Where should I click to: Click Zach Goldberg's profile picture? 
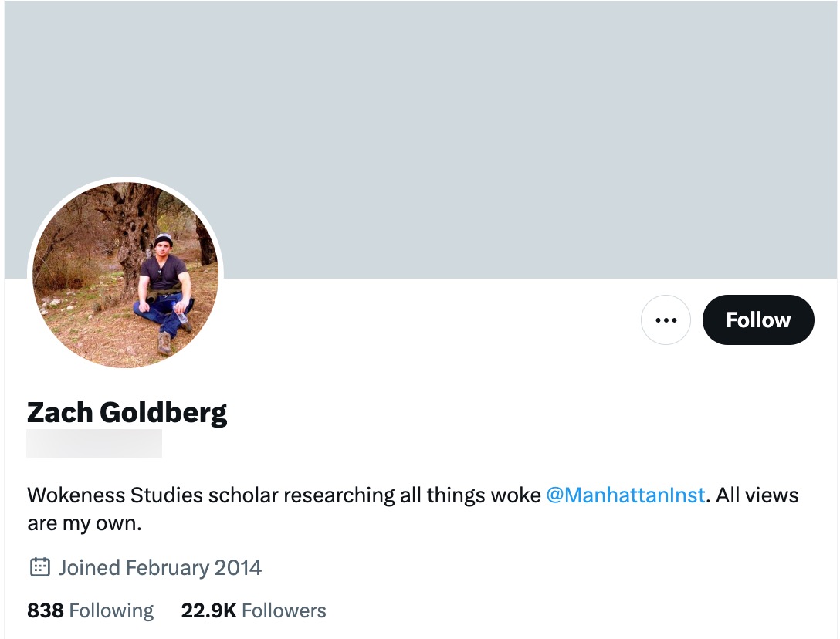[124, 274]
